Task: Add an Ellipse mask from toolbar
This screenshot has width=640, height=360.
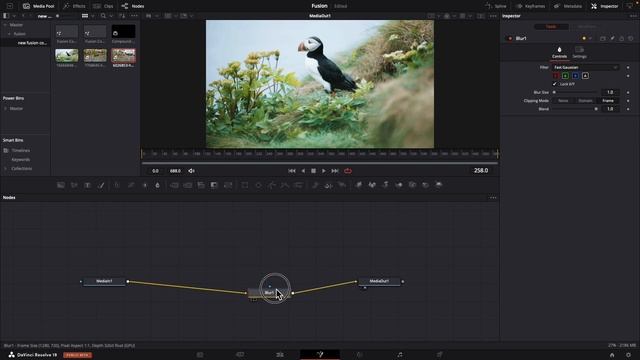Action: click(258, 185)
